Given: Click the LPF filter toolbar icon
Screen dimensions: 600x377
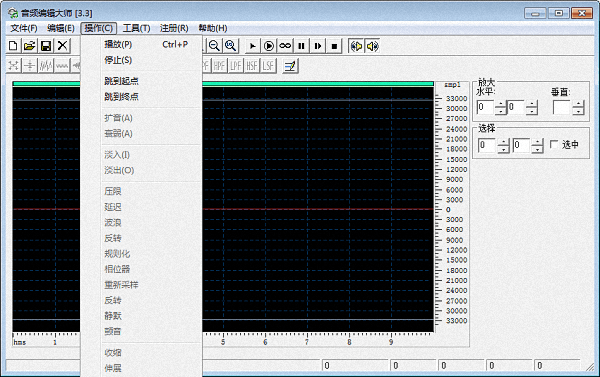Looking at the screenshot, I should [x=235, y=66].
